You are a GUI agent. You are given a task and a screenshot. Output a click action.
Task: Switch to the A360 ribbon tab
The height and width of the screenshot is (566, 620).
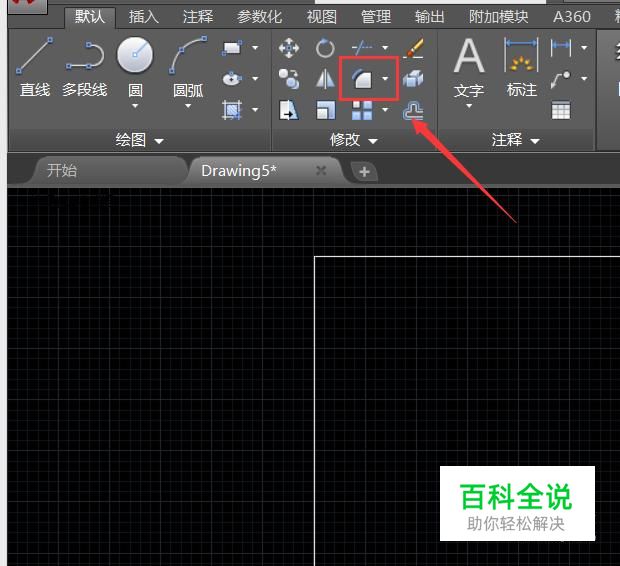click(x=572, y=17)
